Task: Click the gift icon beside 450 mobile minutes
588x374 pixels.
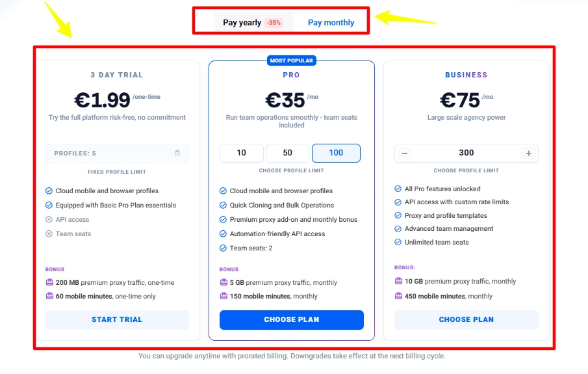Action: (x=398, y=296)
